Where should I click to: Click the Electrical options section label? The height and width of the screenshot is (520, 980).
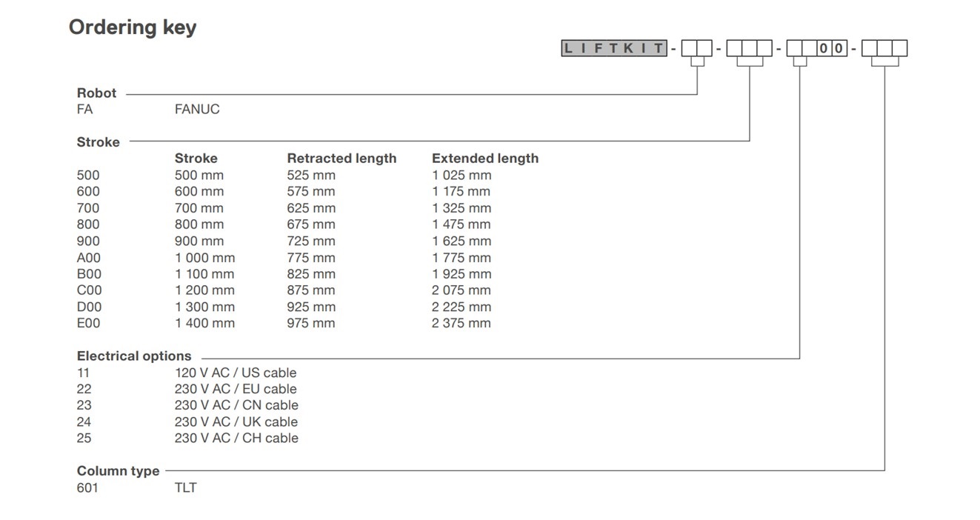(x=134, y=356)
